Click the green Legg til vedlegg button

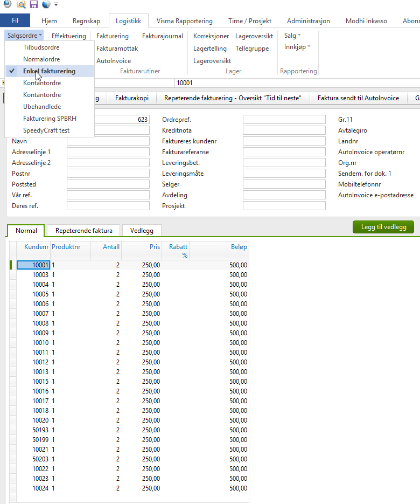pyautogui.click(x=383, y=227)
